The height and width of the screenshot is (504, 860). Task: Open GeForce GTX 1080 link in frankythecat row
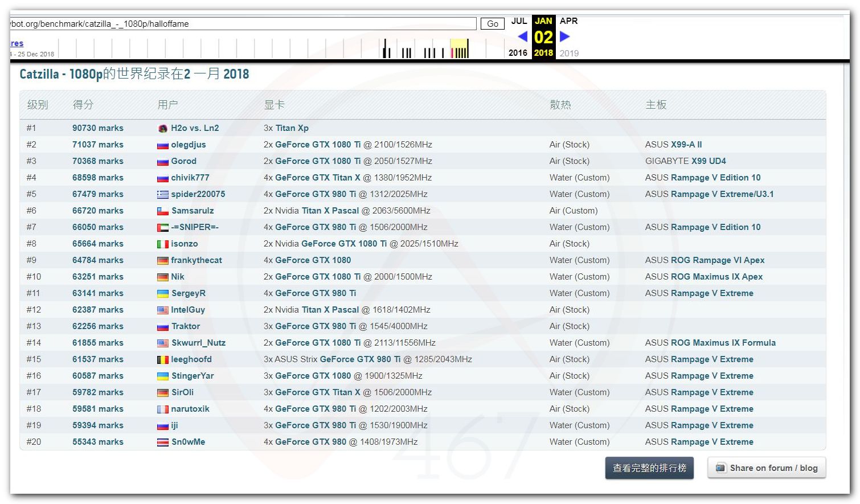(x=313, y=260)
